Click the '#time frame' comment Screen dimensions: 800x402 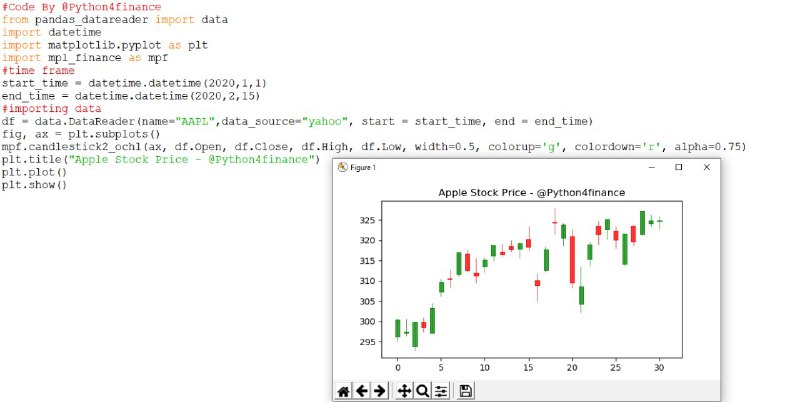(38, 70)
